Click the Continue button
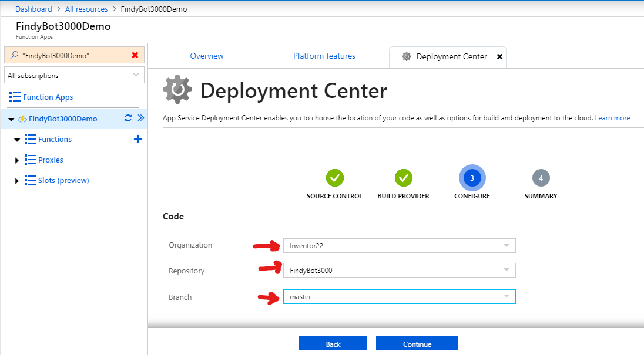644x355 pixels. pos(417,343)
